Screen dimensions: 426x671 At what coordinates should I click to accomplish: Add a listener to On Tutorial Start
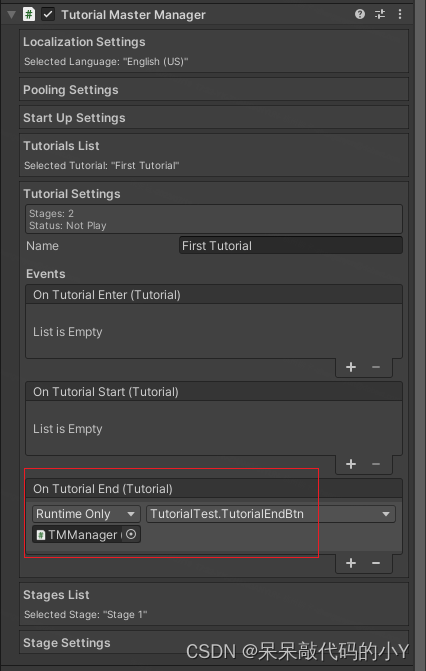click(351, 464)
